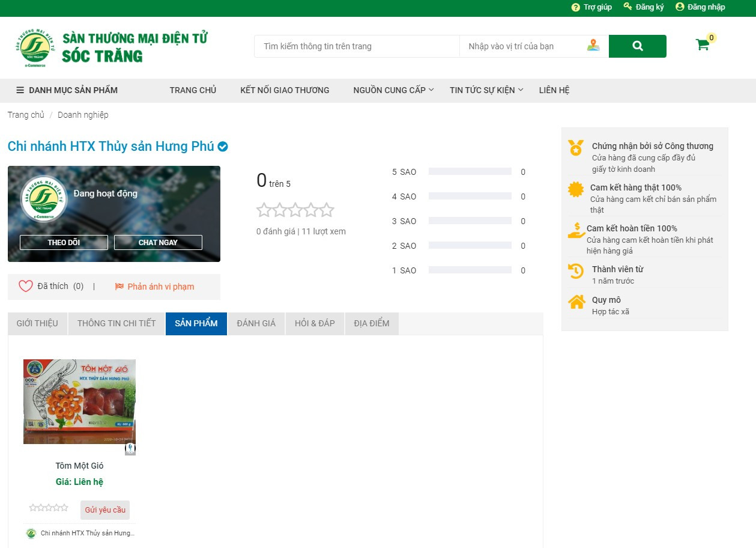Viewport: 756px width, 548px height.
Task: Click the empty star rating under product
Action: [49, 508]
